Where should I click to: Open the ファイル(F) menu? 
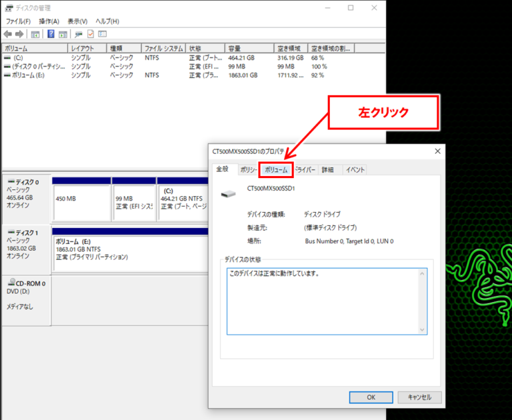click(18, 21)
